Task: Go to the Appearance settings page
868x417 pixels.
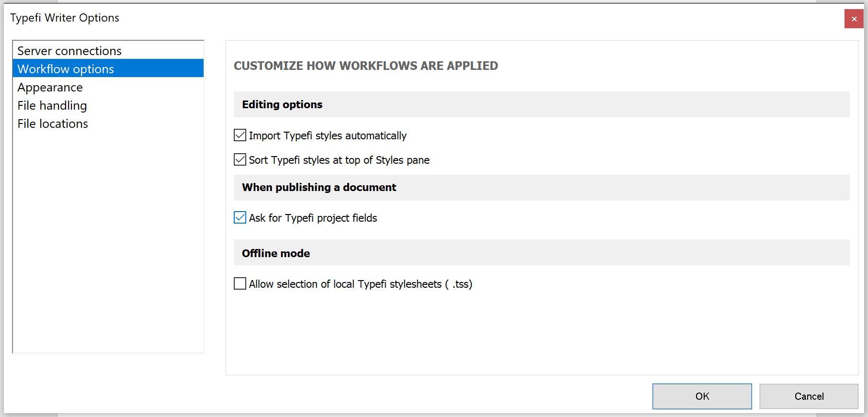Action: pos(108,87)
